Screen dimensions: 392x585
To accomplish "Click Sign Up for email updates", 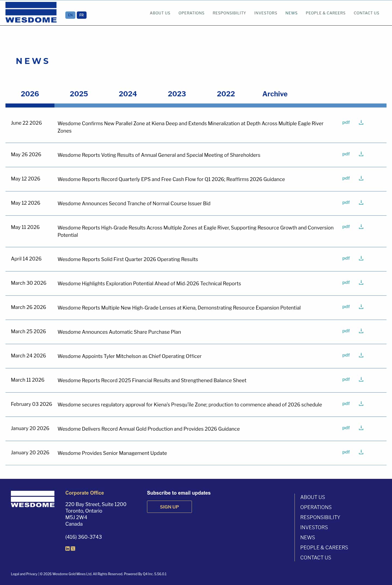I will (x=169, y=507).
